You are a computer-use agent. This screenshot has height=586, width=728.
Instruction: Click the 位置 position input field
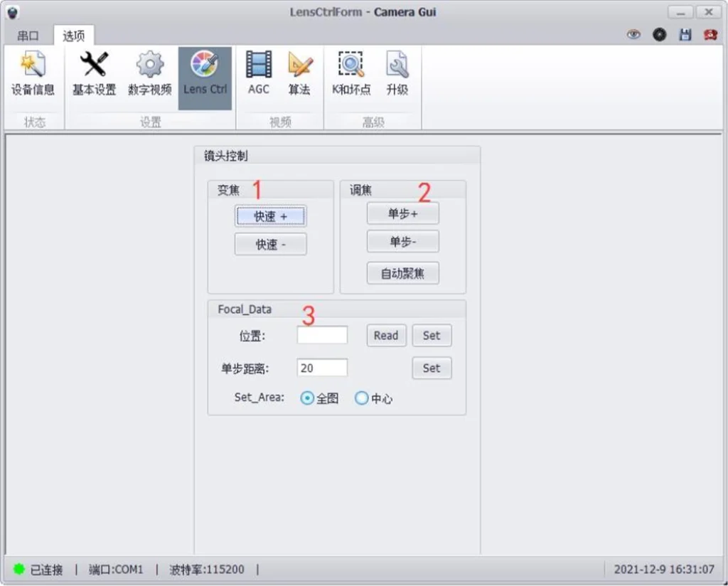point(321,335)
